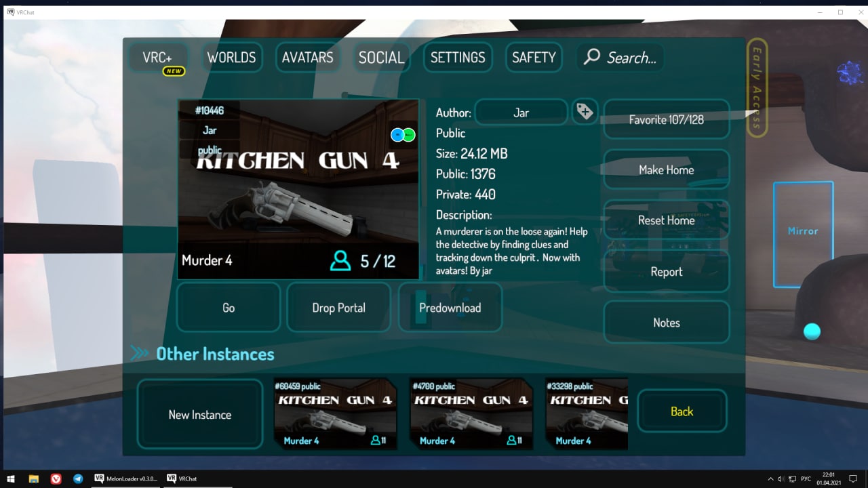
Task: Click the volume tray icon
Action: pyautogui.click(x=781, y=479)
